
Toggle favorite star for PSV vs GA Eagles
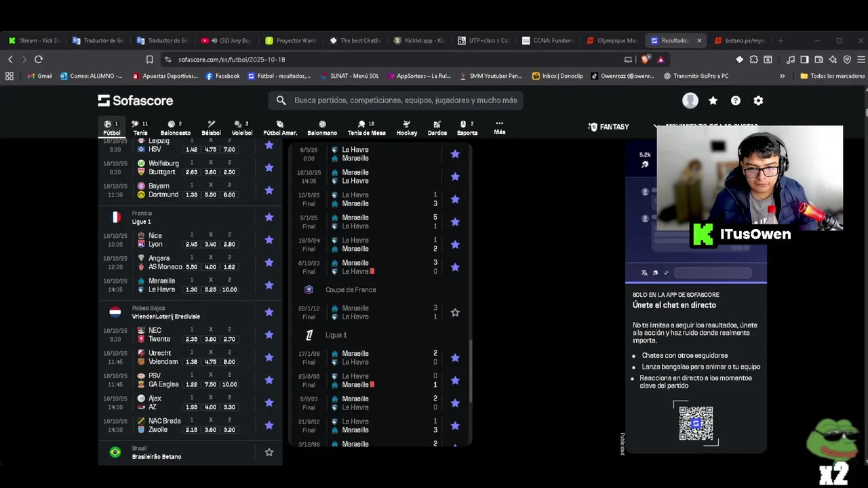coord(269,380)
